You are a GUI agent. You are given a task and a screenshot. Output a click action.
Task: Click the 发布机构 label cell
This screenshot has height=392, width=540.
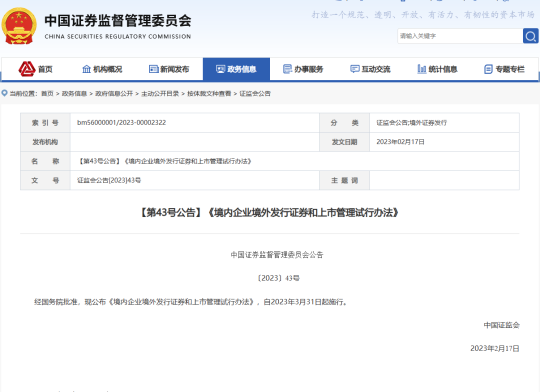[45, 142]
